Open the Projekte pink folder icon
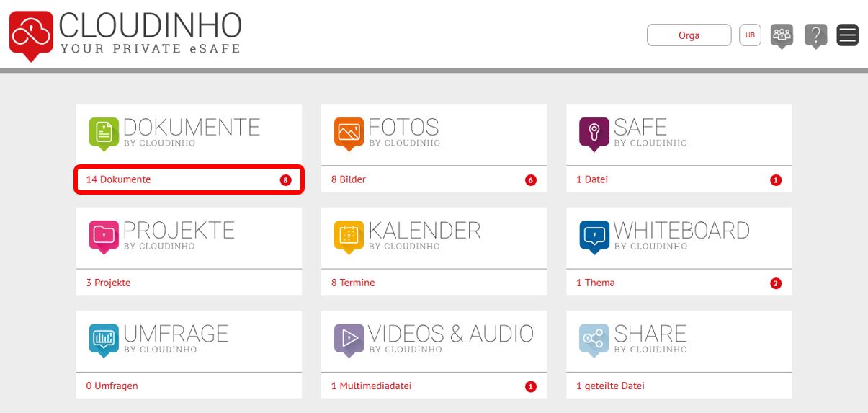868x413 pixels. pyautogui.click(x=104, y=237)
